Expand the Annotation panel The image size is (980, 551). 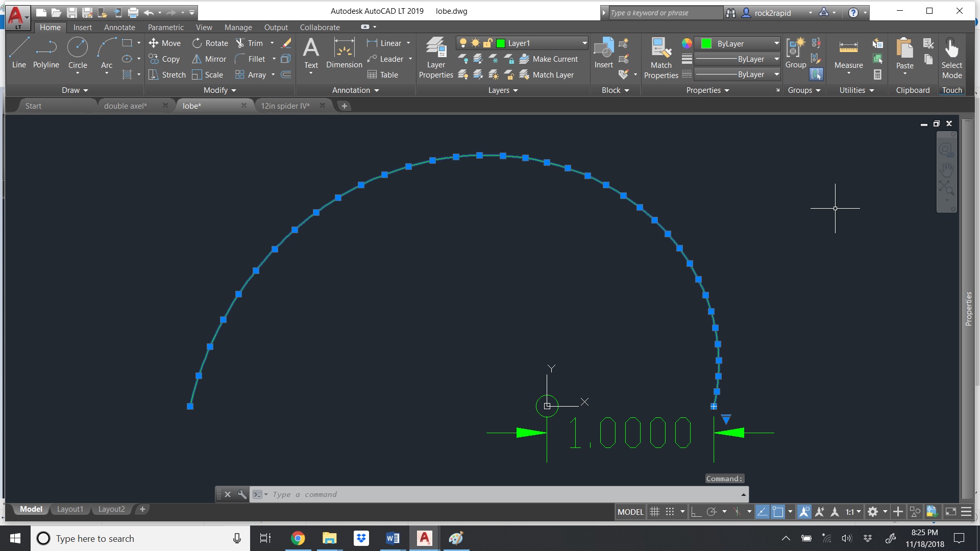point(355,90)
